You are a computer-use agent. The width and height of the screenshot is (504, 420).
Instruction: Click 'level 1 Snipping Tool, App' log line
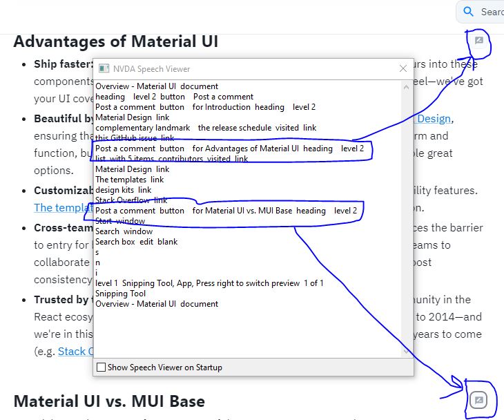(x=209, y=283)
